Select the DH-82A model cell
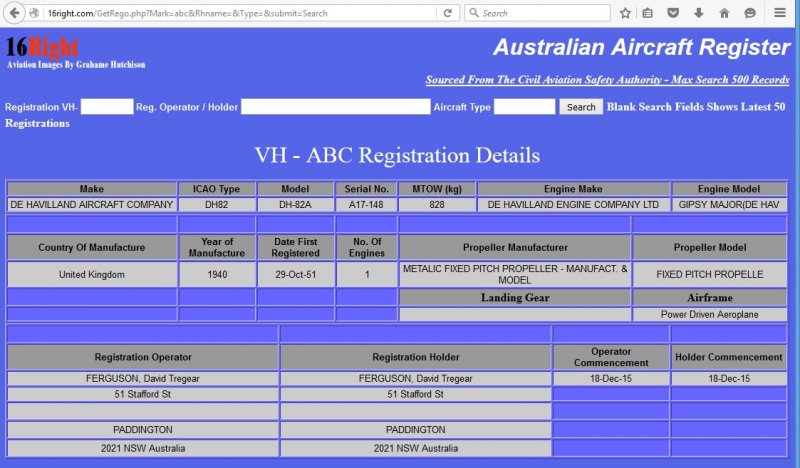Image resolution: width=800 pixels, height=468 pixels. (x=295, y=205)
